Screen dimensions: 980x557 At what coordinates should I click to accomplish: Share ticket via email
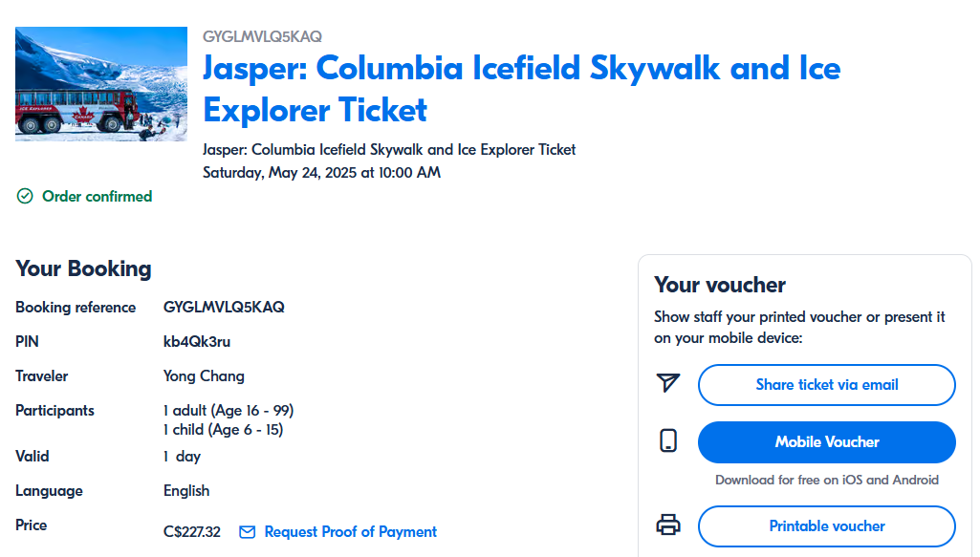827,385
